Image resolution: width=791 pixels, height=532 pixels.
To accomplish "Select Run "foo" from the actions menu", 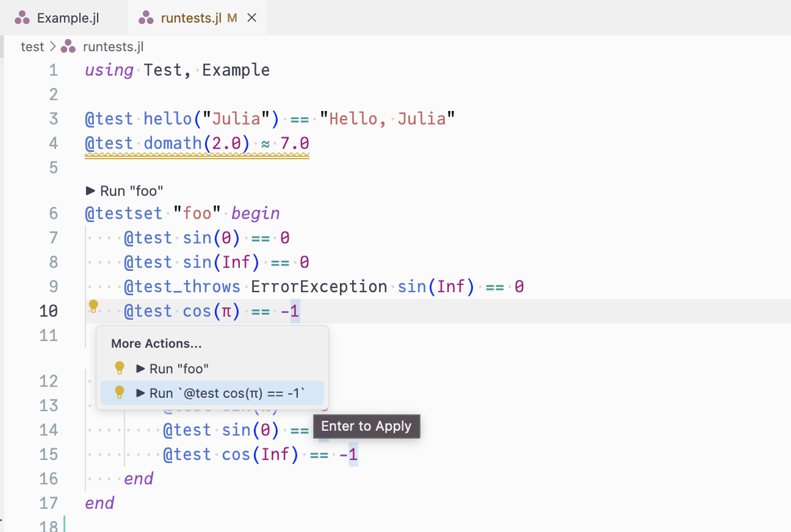I will [178, 367].
